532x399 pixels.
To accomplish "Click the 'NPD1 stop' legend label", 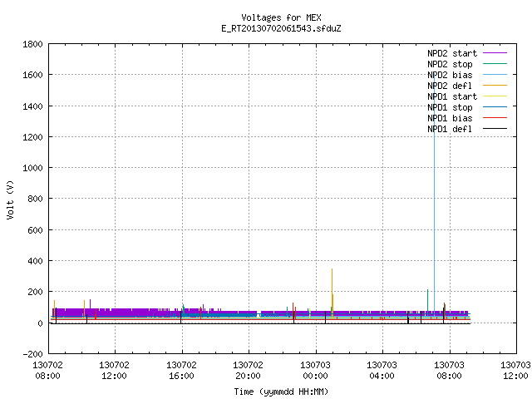I will coord(450,107).
